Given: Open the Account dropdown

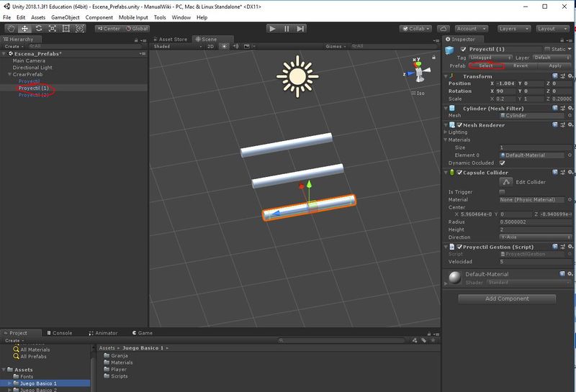Looking at the screenshot, I should click(472, 29).
